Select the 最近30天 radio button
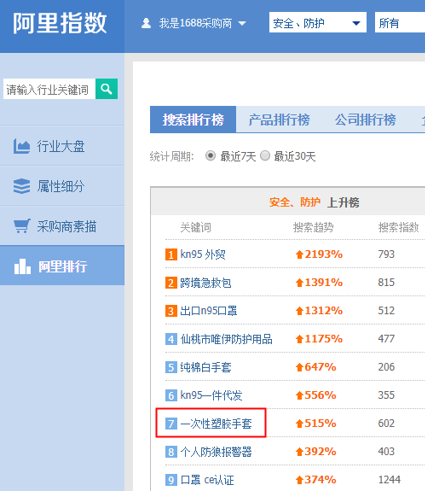425x491 pixels. tap(265, 156)
